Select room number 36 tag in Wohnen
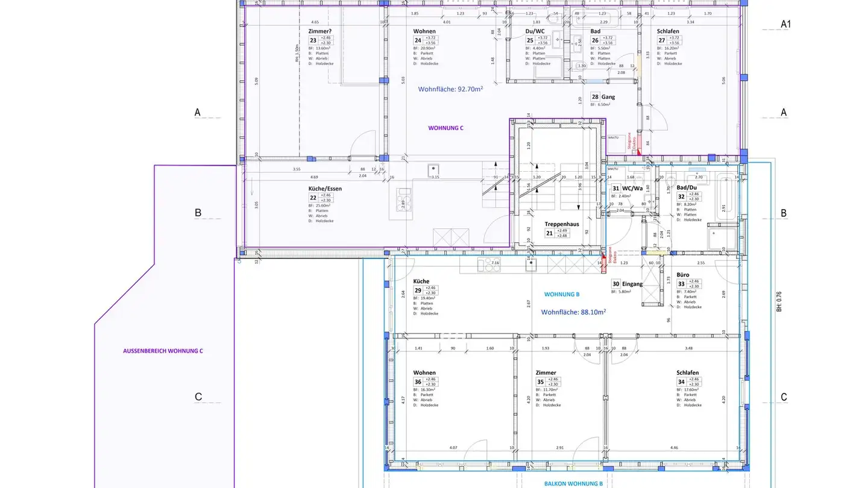 tap(418, 382)
